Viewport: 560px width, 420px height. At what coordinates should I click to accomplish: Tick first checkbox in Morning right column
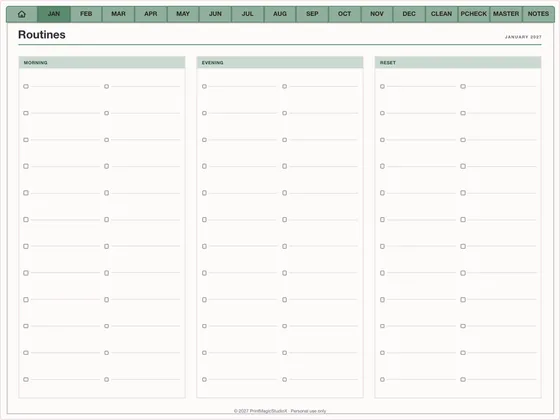[x=106, y=86]
